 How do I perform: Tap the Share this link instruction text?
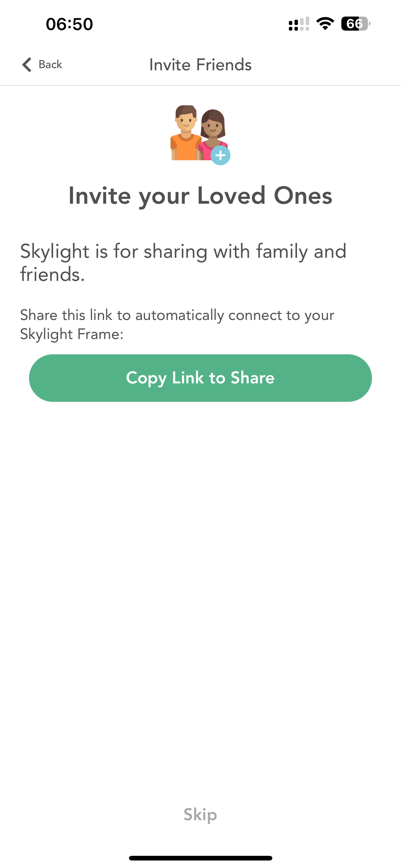[x=177, y=324]
